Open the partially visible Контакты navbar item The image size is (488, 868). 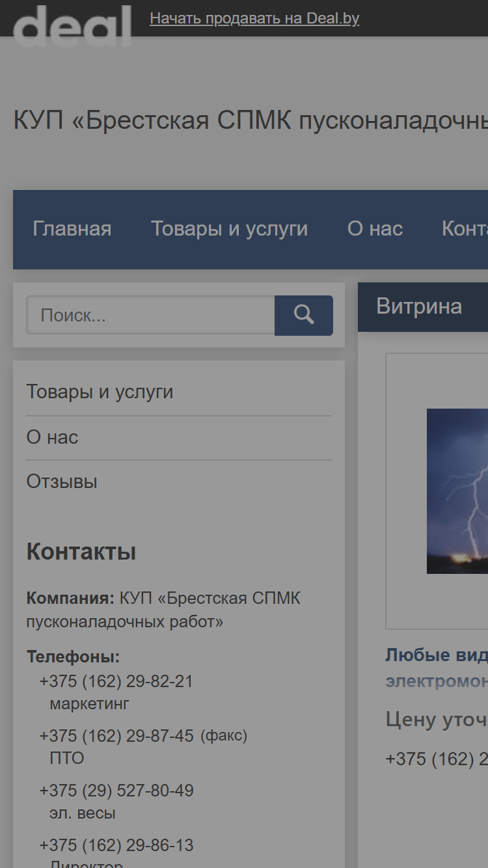pos(465,229)
